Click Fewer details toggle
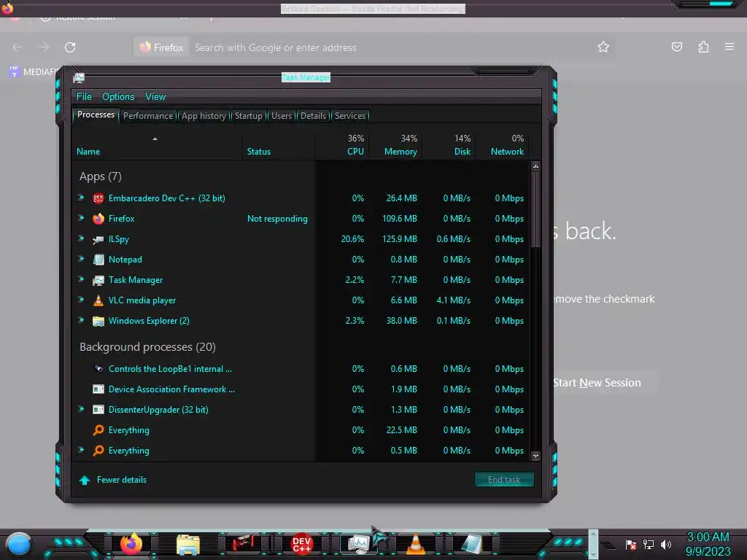This screenshot has height=560, width=747. point(113,480)
